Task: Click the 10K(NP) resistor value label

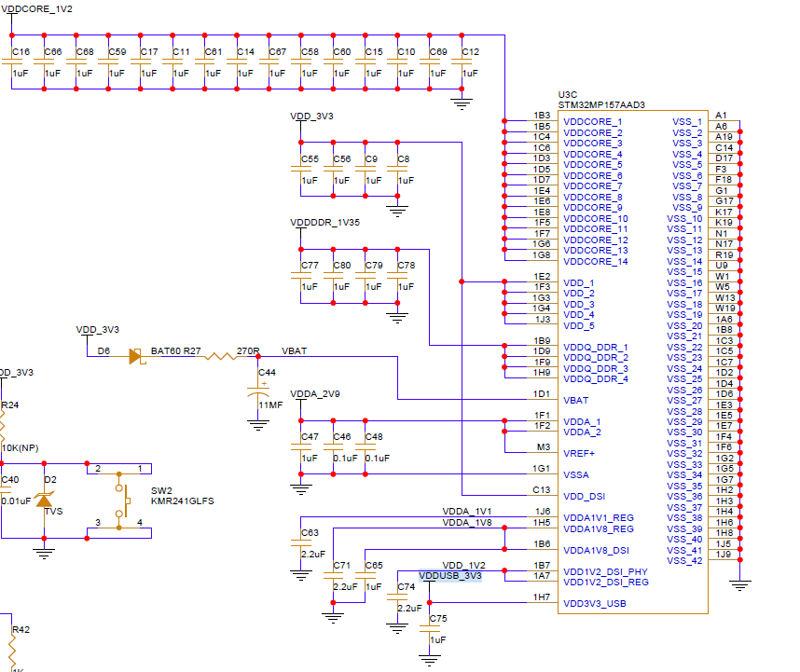Action: 20,447
